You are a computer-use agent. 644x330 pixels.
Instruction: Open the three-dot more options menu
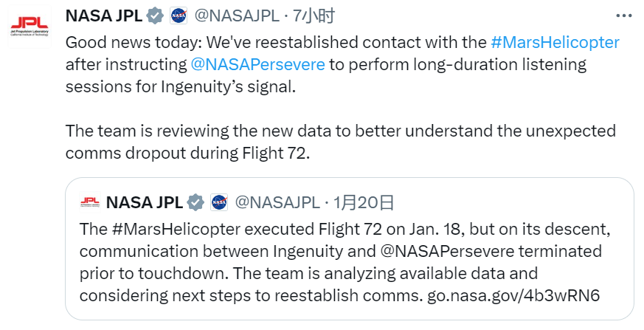[624, 16]
